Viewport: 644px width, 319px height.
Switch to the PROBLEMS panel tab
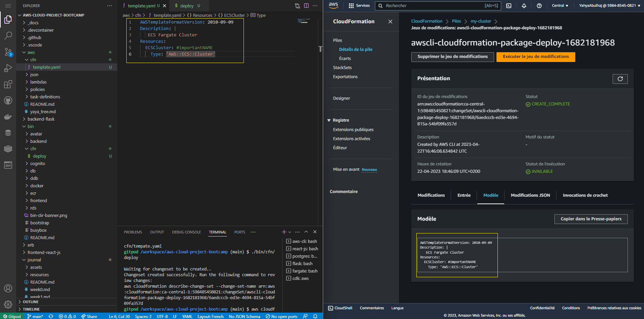[133, 232]
